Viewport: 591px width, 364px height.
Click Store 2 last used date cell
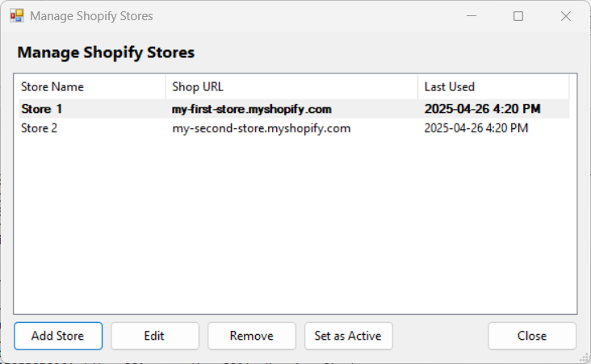coord(476,128)
